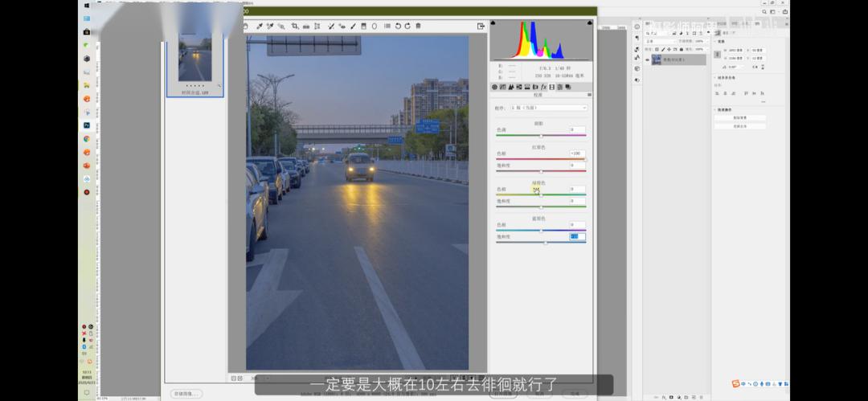Click the red record app taskbar icon
The image size is (868, 401).
coord(87,192)
